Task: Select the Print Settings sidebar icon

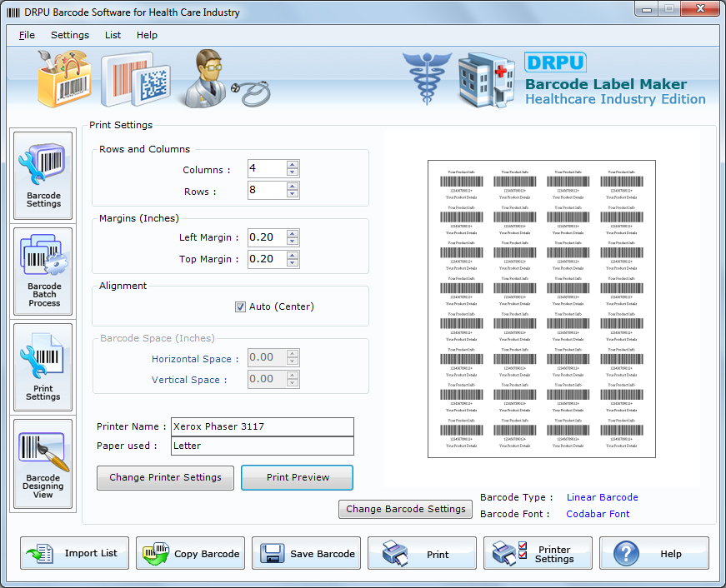Action: (x=43, y=366)
